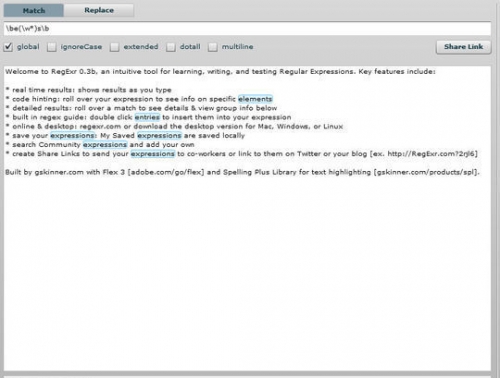Tick the dotall checkbox
Viewport: 500px width, 378px height.
pyautogui.click(x=171, y=47)
